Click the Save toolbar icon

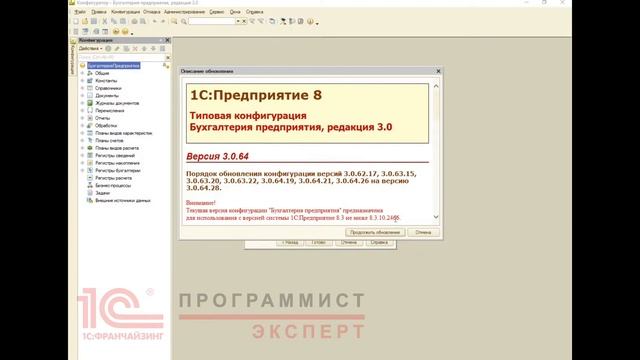click(94, 21)
